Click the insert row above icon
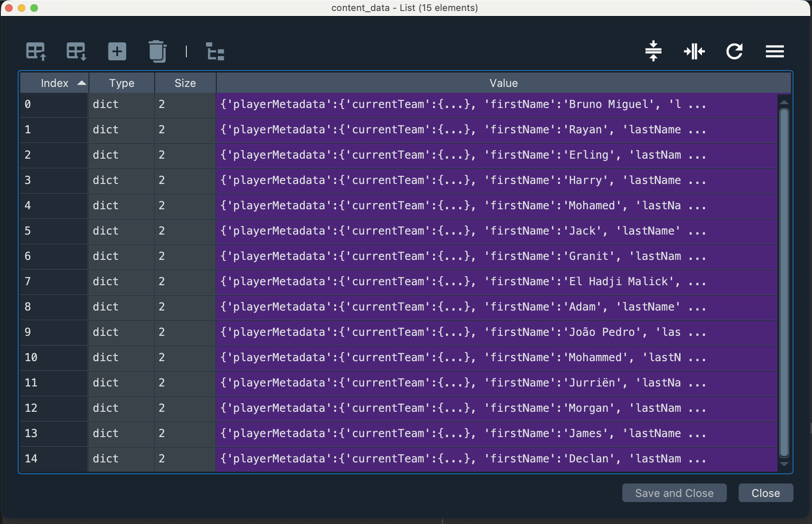 36,51
